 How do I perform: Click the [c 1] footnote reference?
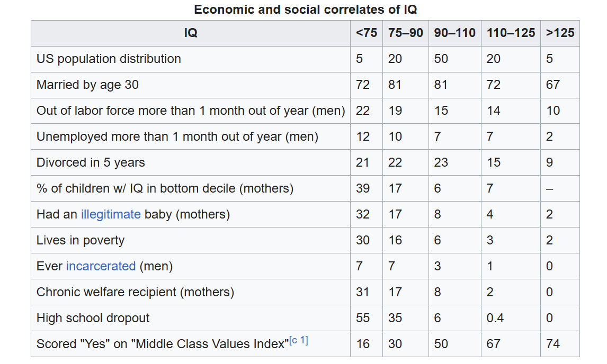coord(298,341)
